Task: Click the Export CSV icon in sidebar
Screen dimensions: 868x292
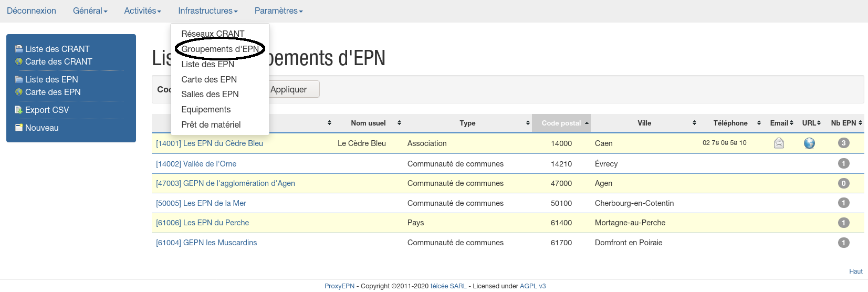Action: coord(19,110)
